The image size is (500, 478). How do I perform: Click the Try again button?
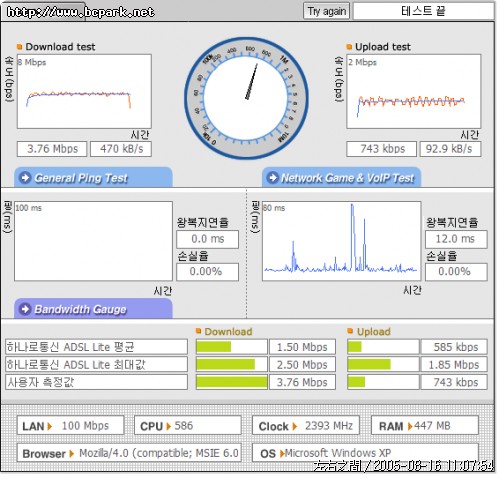[x=326, y=11]
